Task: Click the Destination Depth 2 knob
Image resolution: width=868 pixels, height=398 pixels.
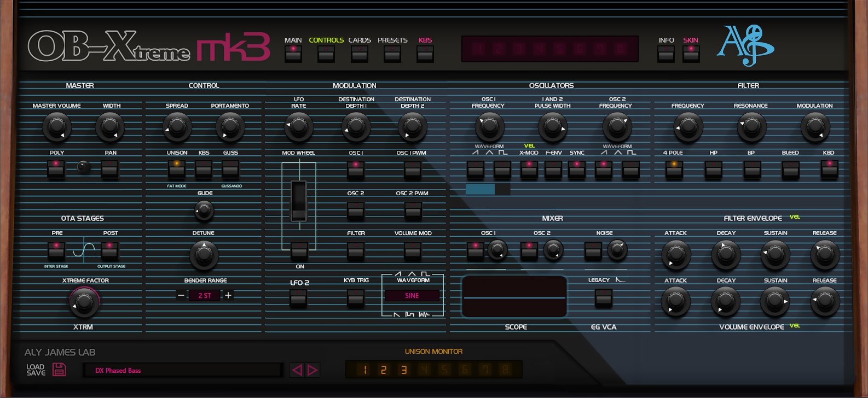Action: 413,127
